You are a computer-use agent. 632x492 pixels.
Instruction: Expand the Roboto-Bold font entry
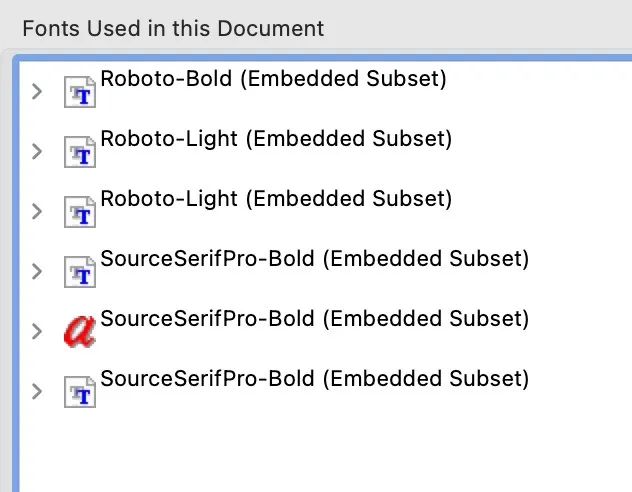click(x=37, y=92)
